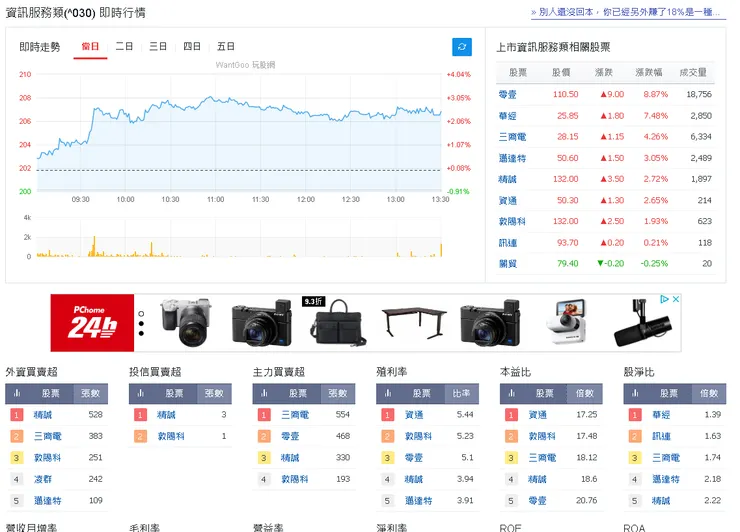Click 零壹 price value 110.50
This screenshot has height=532, width=740.
[x=565, y=94]
